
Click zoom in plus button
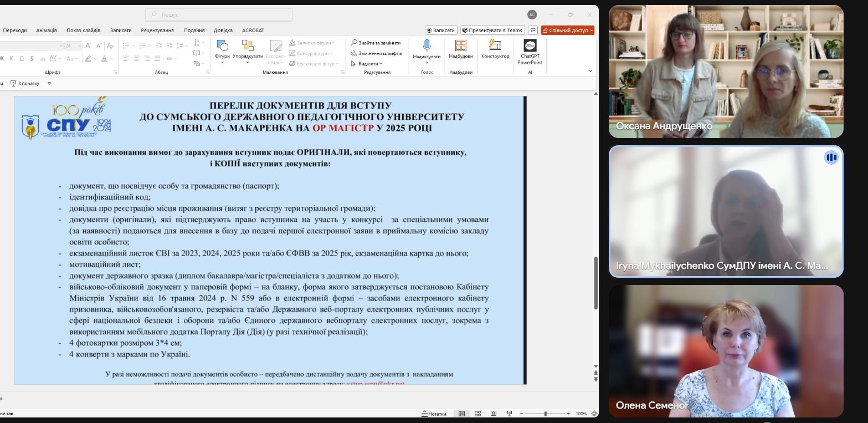[x=569, y=414]
